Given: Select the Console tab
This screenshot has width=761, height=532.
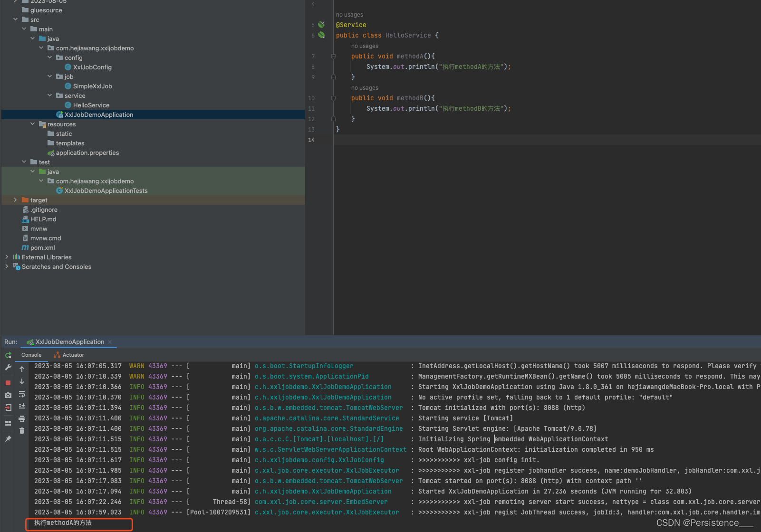Looking at the screenshot, I should 31,355.
